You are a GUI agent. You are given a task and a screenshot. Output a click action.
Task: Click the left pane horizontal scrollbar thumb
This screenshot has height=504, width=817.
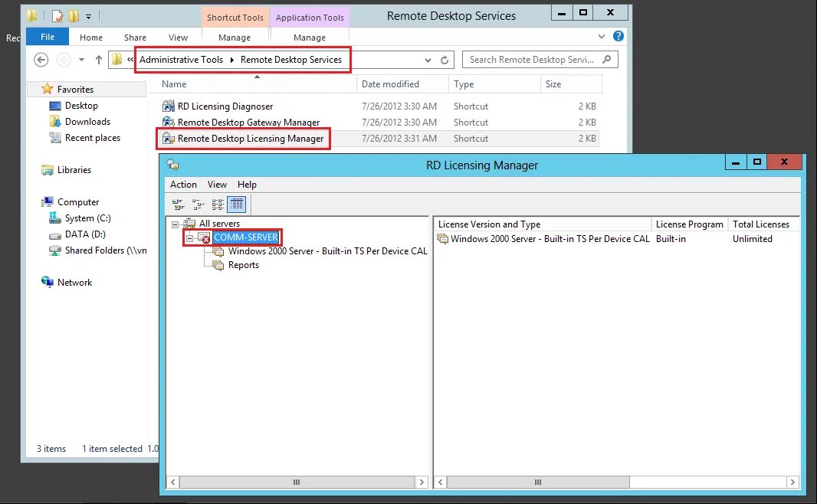297,482
